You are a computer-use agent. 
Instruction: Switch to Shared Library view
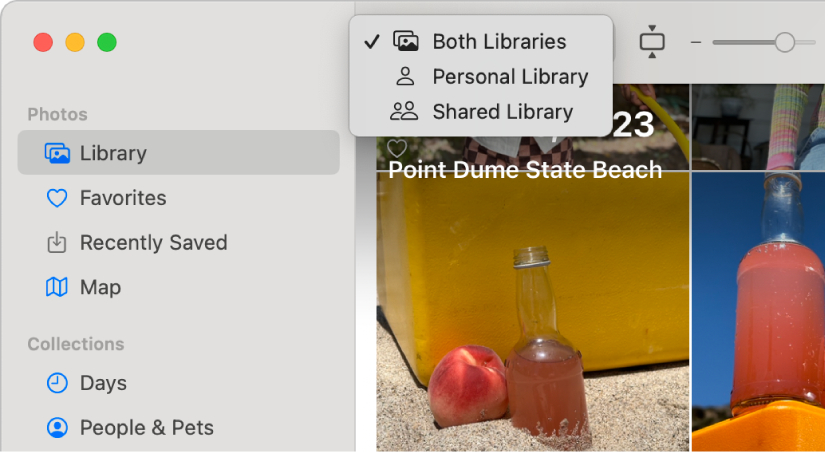pyautogui.click(x=502, y=112)
